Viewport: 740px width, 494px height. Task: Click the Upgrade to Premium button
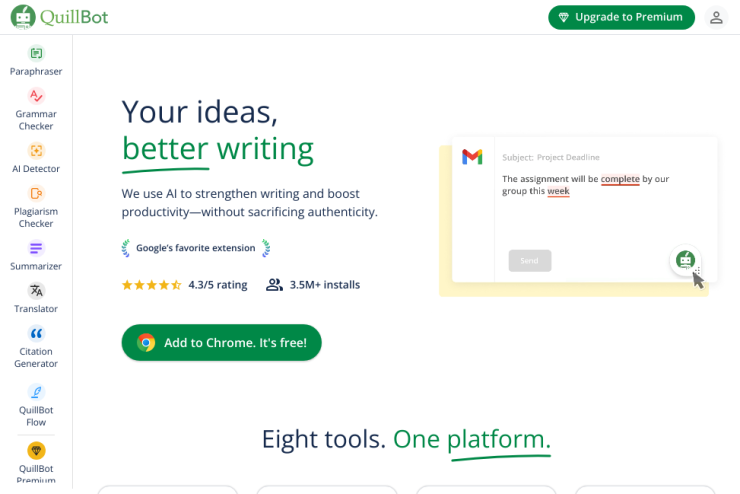pos(621,17)
